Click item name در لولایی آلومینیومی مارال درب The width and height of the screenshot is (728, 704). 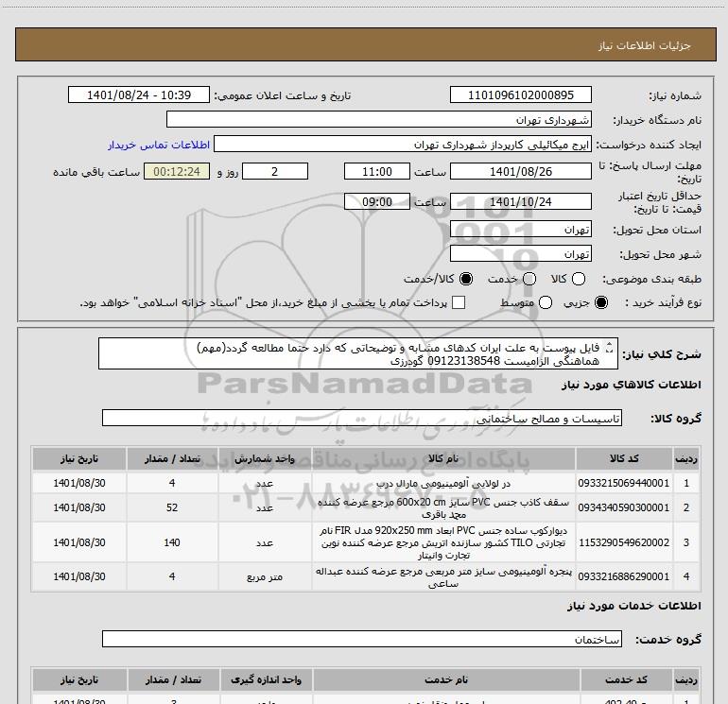[443, 484]
